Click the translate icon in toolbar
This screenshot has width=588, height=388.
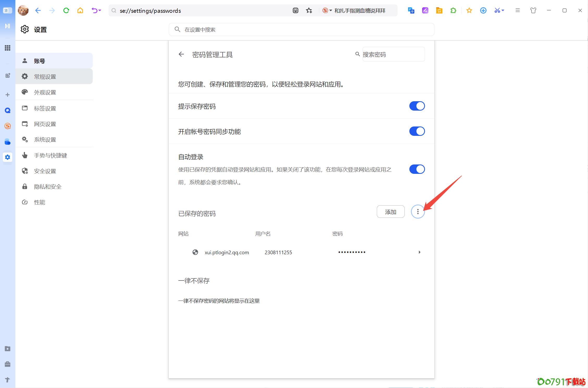pos(411,11)
